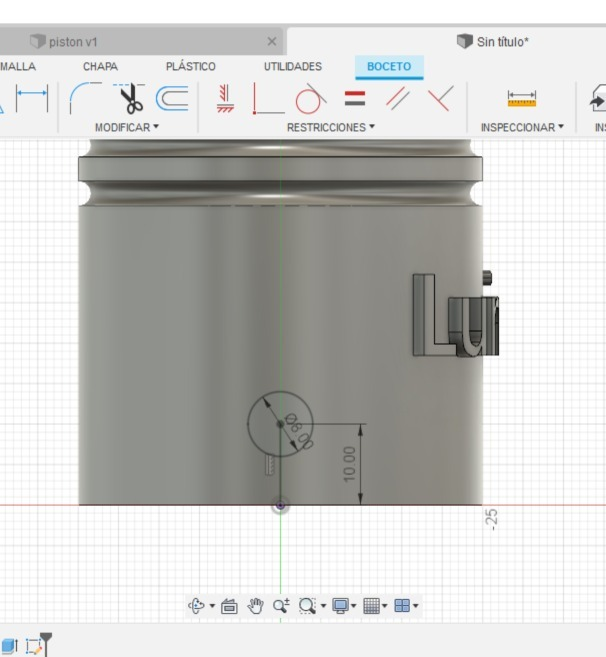Open the Sin título document tab
This screenshot has width=606, height=657.
(x=492, y=41)
